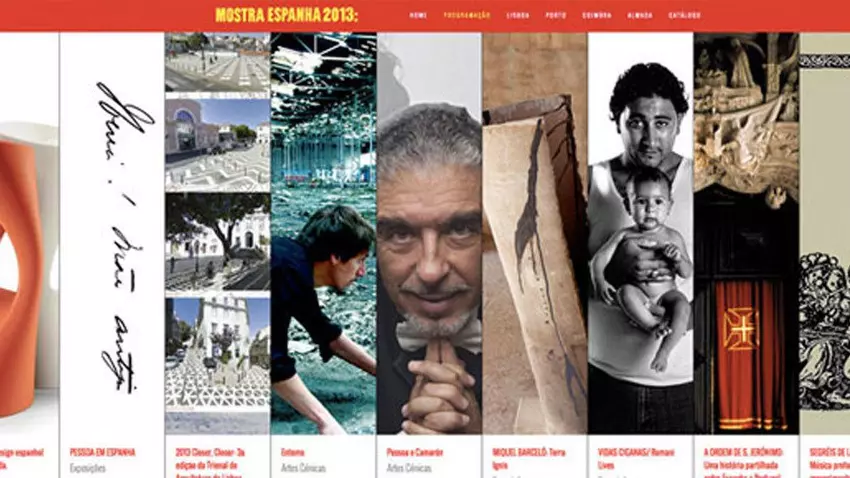Open the Home menu item

click(x=418, y=16)
